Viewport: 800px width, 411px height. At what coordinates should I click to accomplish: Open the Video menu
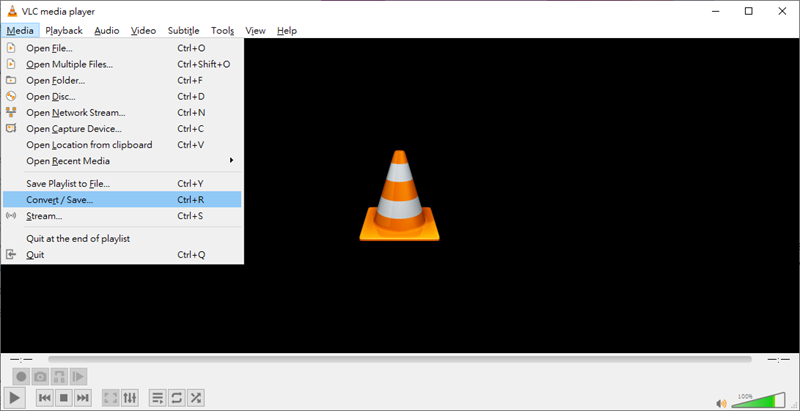[143, 31]
